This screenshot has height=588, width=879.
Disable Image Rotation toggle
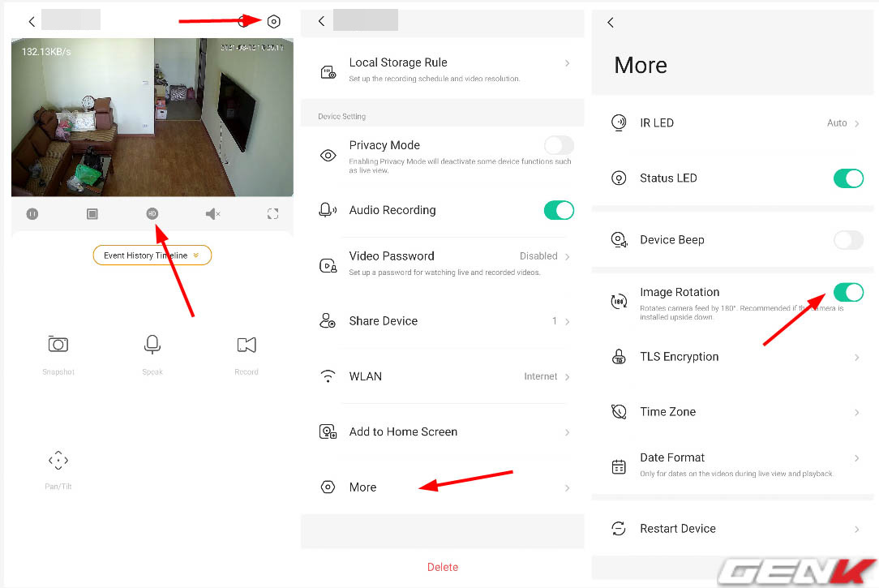coord(848,292)
